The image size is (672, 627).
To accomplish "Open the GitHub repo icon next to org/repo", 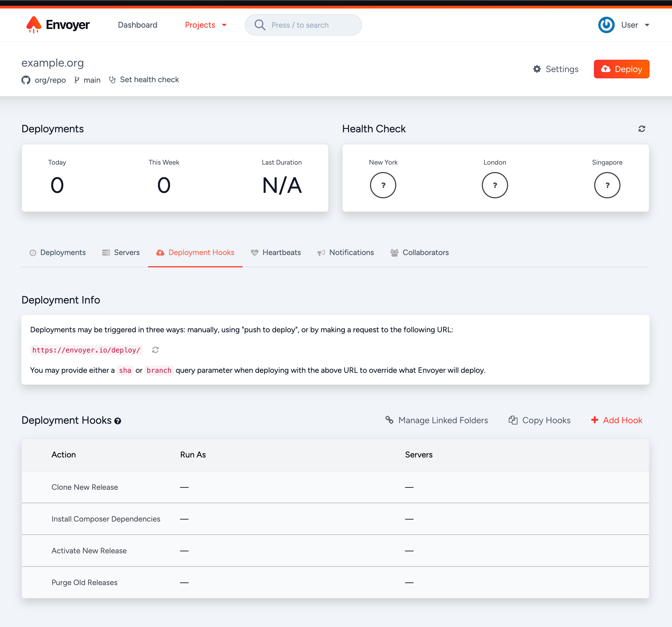I will pyautogui.click(x=26, y=80).
